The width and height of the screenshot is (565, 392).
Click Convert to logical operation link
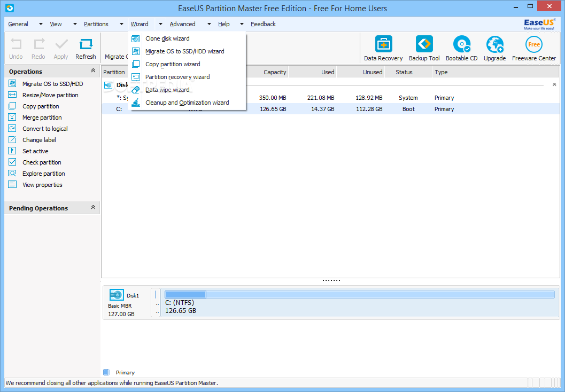[x=45, y=129]
